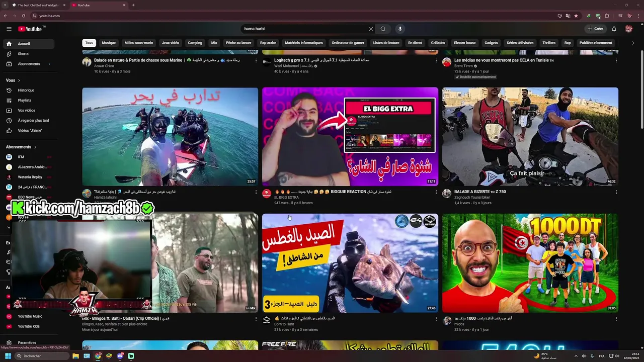The height and width of the screenshot is (362, 644).
Task: Click the Créer button
Action: pos(595,29)
